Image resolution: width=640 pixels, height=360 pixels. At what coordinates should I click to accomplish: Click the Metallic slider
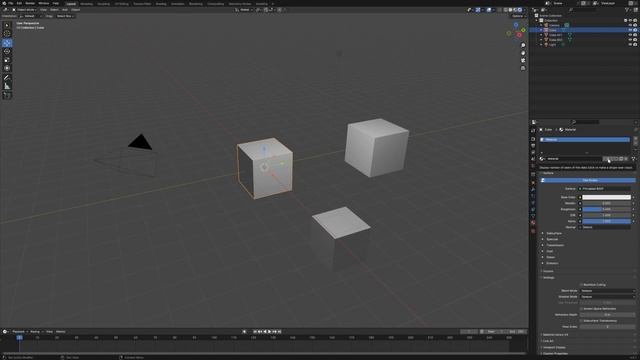pos(607,203)
